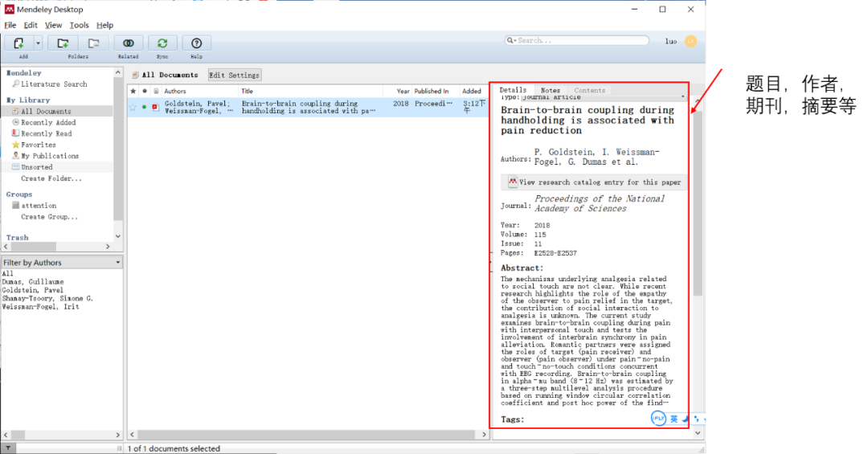Click Create Folder... in sidebar
The height and width of the screenshot is (454, 868).
click(51, 178)
